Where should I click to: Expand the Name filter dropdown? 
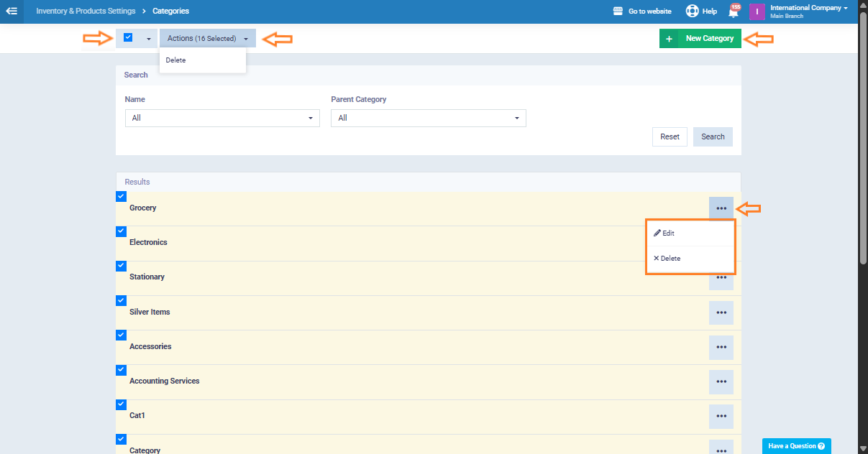tap(222, 118)
